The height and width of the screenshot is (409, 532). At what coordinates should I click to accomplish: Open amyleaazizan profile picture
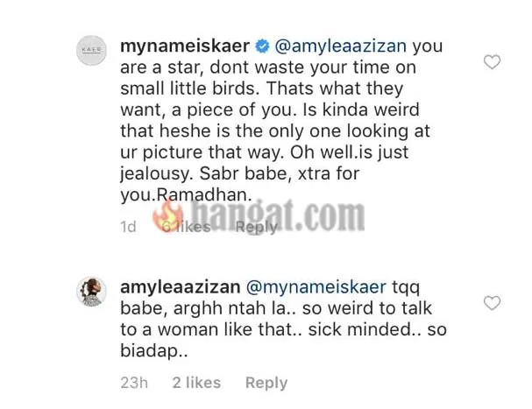tap(91, 292)
